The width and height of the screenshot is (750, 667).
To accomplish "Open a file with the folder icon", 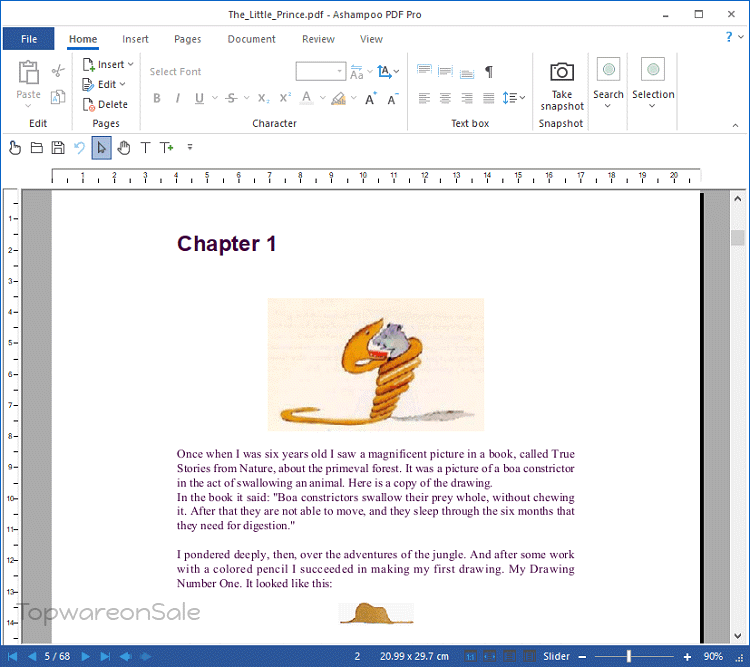I will click(x=37, y=147).
